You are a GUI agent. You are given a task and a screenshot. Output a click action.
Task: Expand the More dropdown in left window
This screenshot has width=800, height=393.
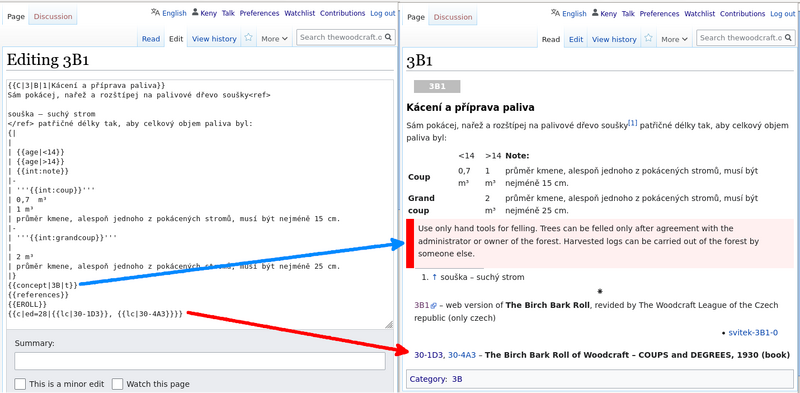click(274, 39)
